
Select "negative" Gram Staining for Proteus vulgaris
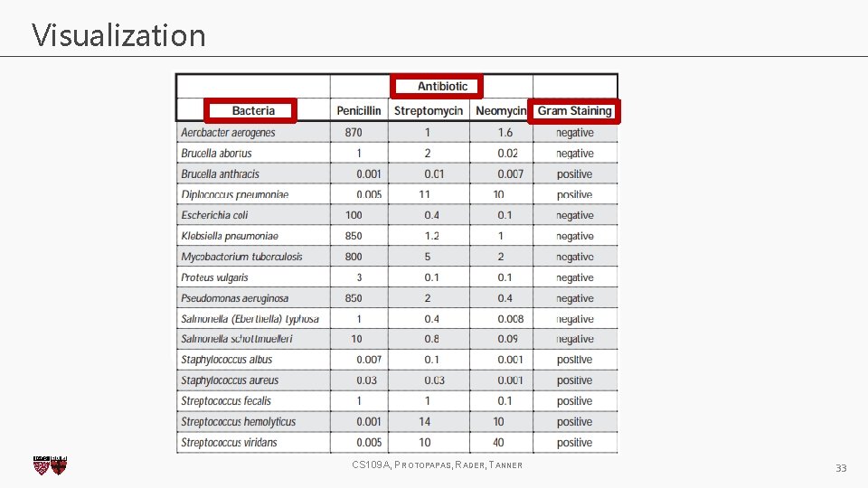(x=575, y=277)
